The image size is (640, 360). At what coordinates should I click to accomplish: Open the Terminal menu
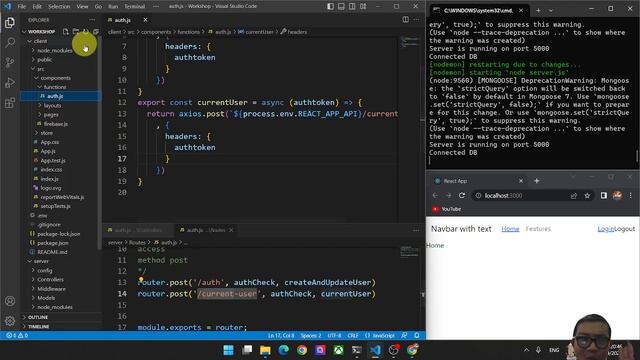135,6
